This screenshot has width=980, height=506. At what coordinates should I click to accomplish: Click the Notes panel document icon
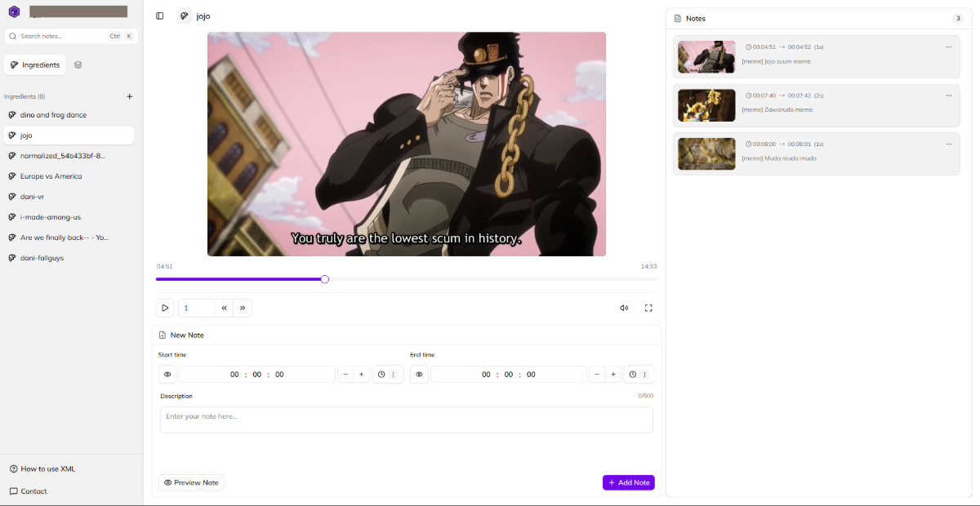[678, 18]
